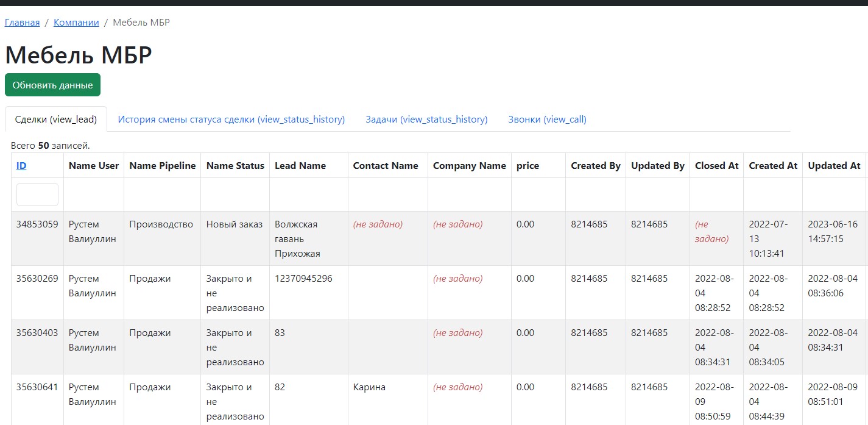868x425 pixels.
Task: Select the row with ID 34853059
Action: click(x=37, y=224)
